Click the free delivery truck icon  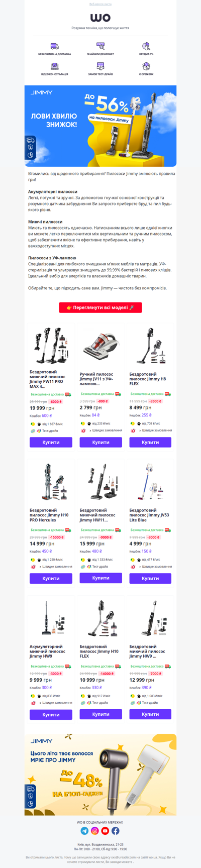(54, 46)
